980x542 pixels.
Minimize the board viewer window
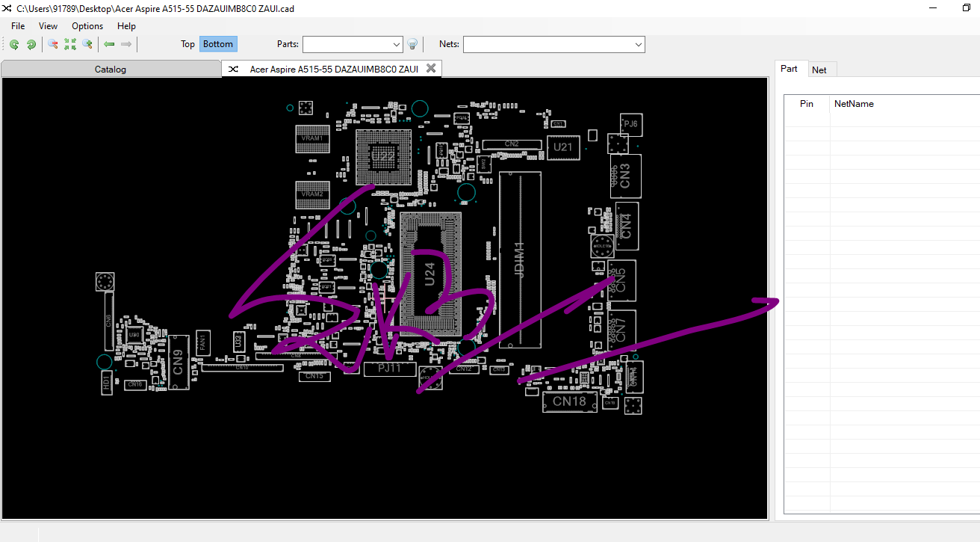(934, 7)
